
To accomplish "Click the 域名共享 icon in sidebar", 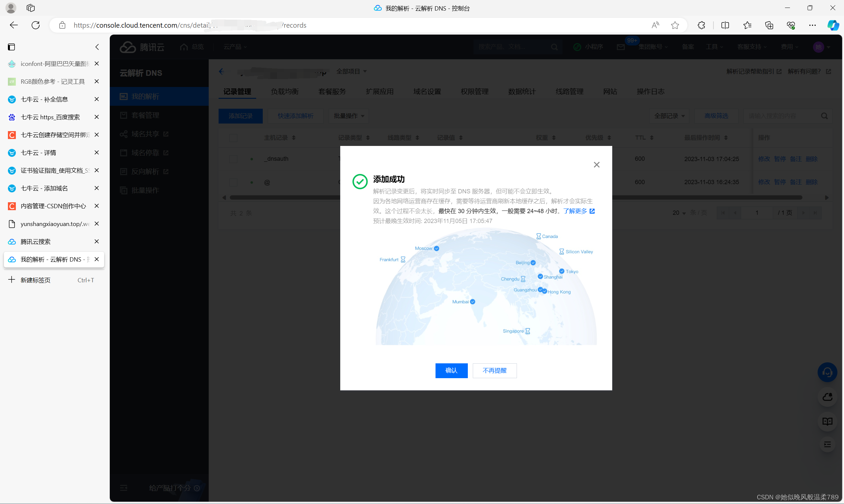I will (x=124, y=134).
